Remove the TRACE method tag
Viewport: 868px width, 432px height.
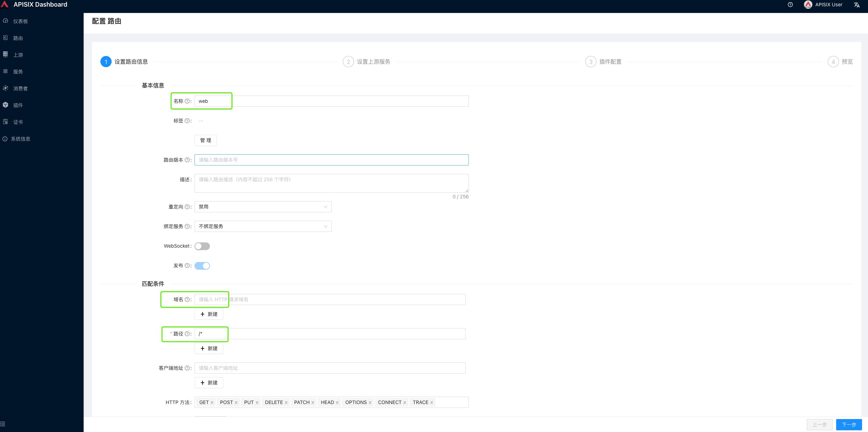(x=432, y=403)
